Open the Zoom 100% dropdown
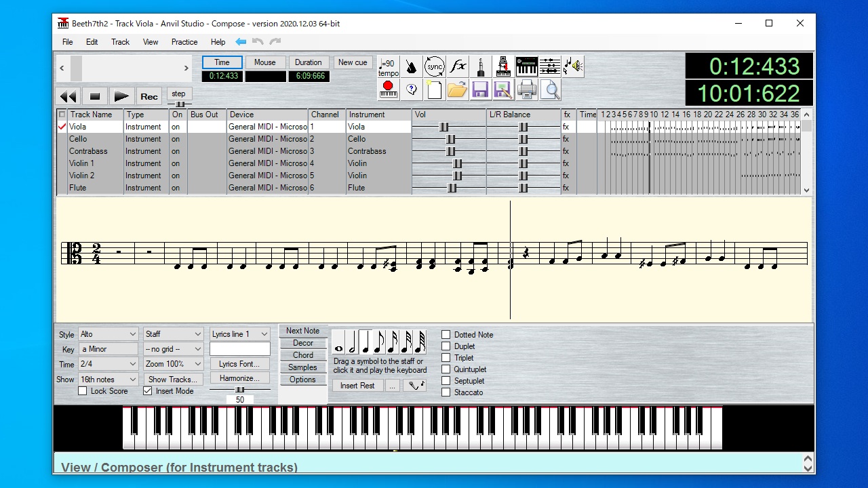 coord(173,364)
